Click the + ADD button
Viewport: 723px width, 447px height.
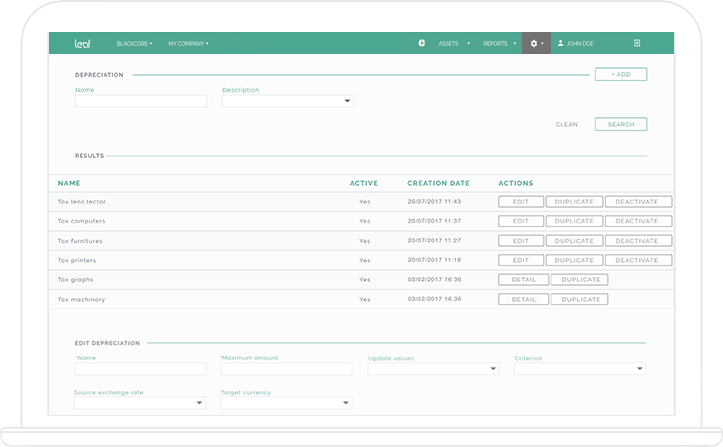[x=621, y=74]
